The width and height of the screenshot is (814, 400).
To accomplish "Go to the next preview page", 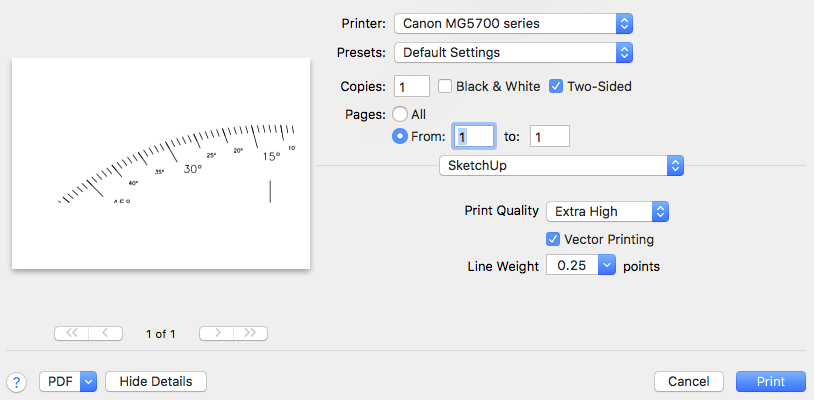I will point(216,333).
